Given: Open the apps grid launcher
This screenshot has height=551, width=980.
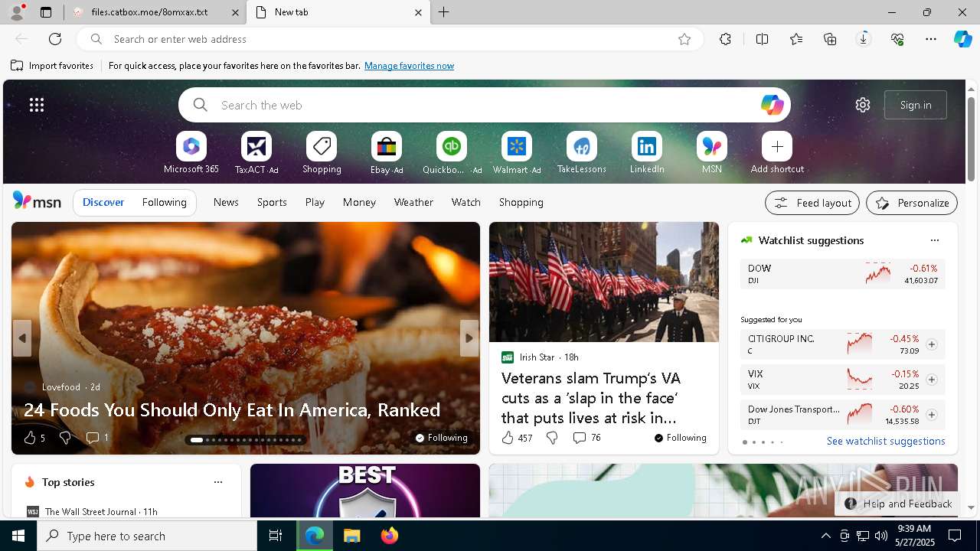Looking at the screenshot, I should point(37,105).
